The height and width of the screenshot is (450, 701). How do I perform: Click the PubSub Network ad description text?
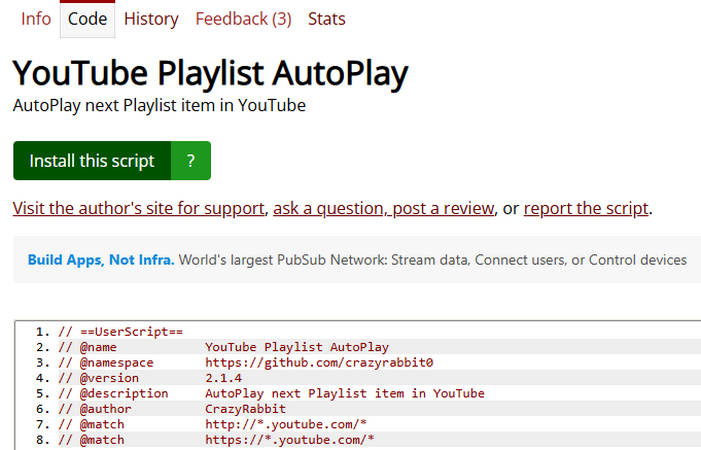[x=432, y=260]
